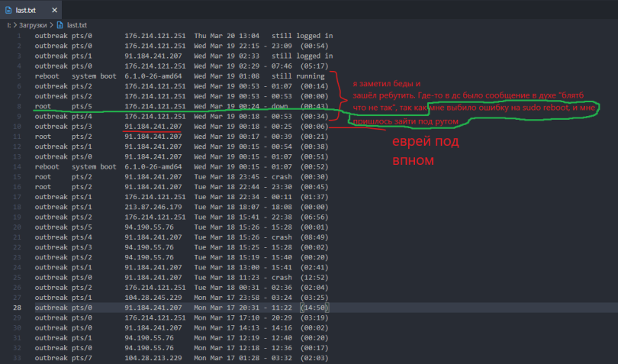Click the file icon in the breadcrumb
618x364 pixels.
pos(60,25)
